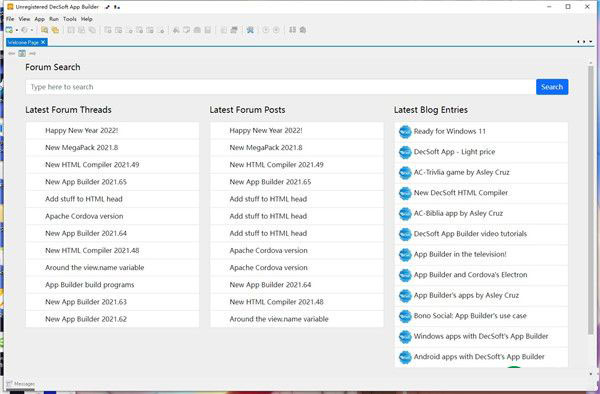The width and height of the screenshot is (600, 394).
Task: Click the icon beside DecSoft App - Light price
Action: [x=405, y=152]
